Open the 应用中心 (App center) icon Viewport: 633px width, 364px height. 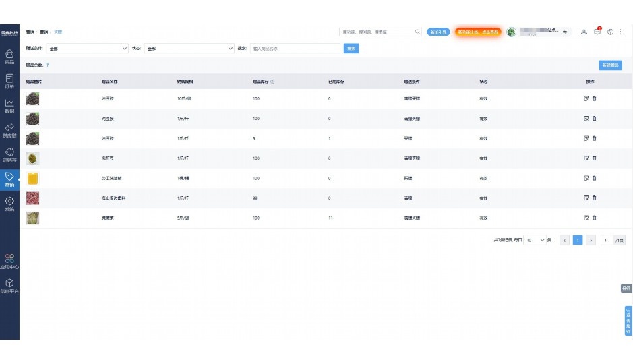pyautogui.click(x=9, y=261)
